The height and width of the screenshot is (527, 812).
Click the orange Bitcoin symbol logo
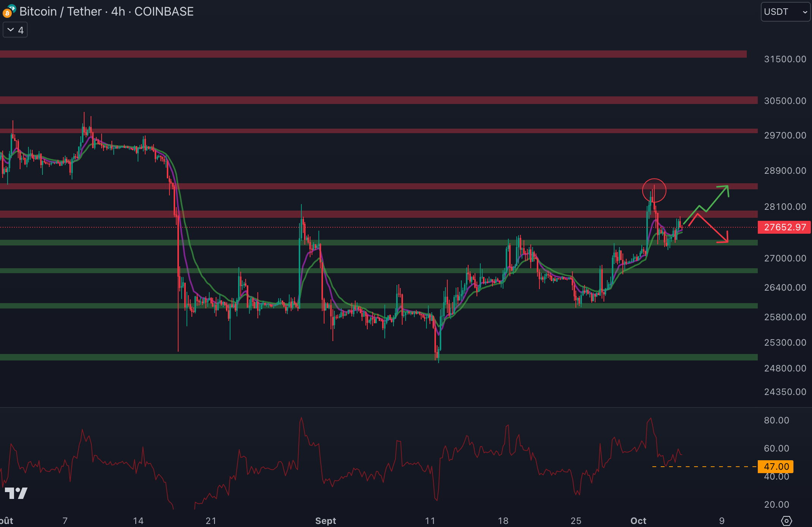coord(7,14)
